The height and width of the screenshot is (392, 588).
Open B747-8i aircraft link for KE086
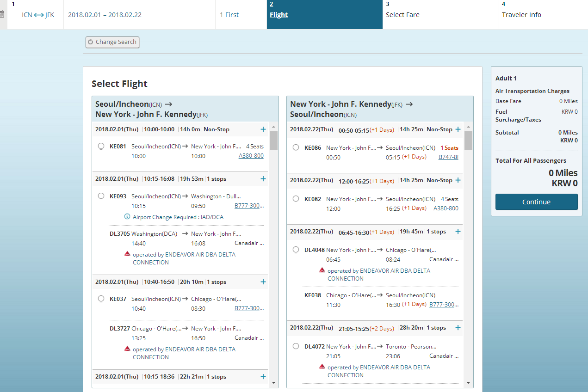449,157
